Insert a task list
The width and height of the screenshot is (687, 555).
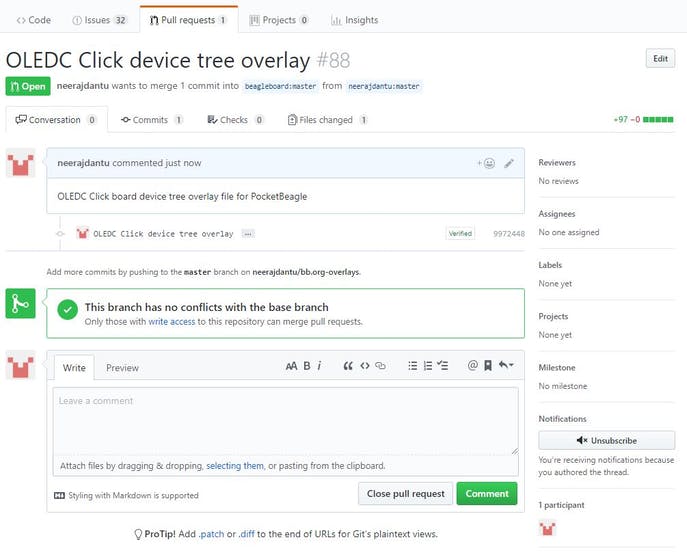443,366
